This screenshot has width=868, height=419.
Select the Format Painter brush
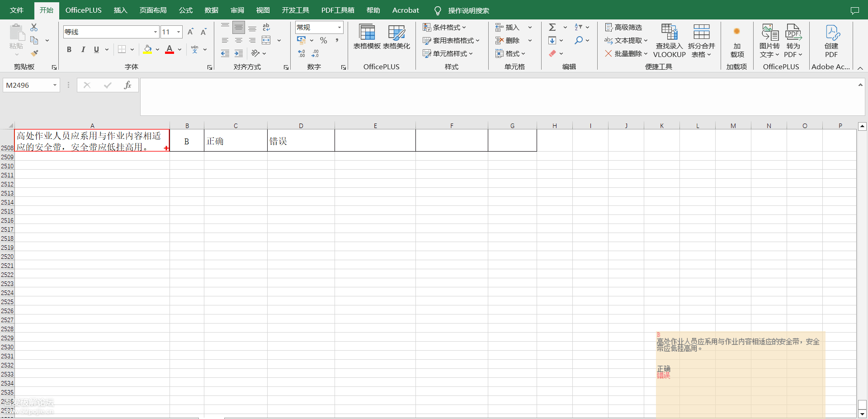tap(34, 53)
